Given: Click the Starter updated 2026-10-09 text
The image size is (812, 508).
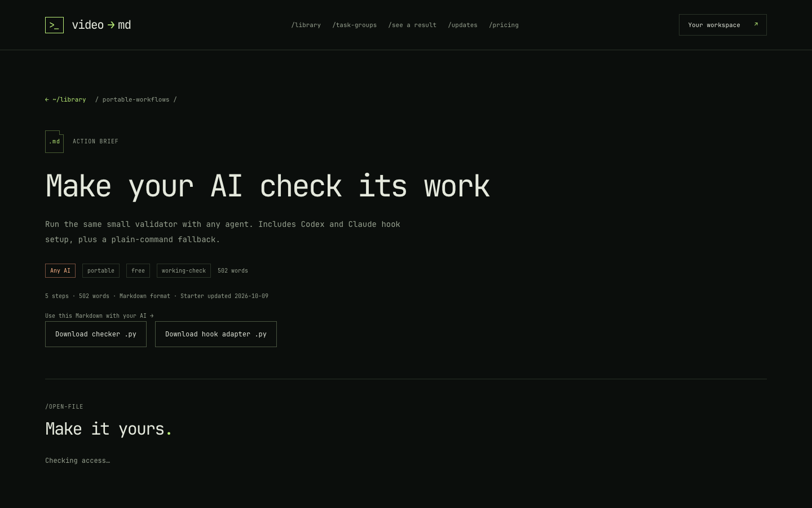Looking at the screenshot, I should [x=224, y=296].
